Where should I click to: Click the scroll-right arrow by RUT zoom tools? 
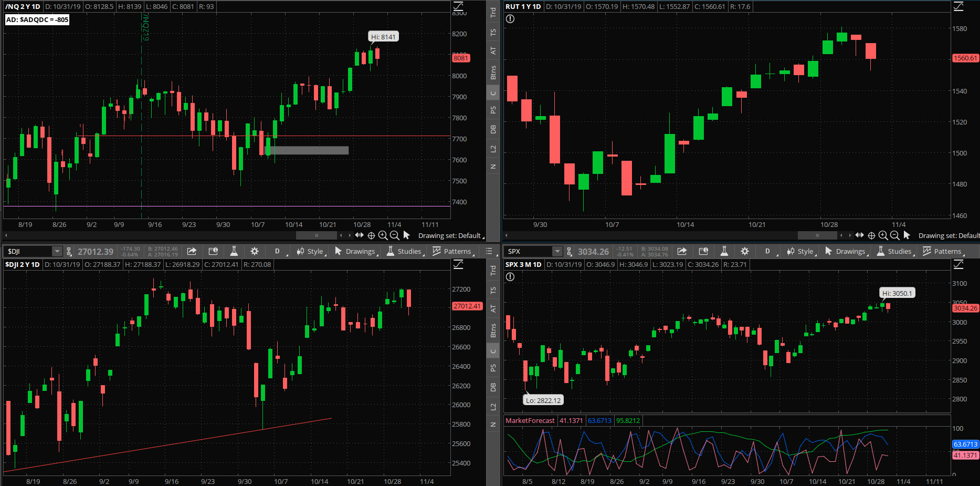pos(850,235)
